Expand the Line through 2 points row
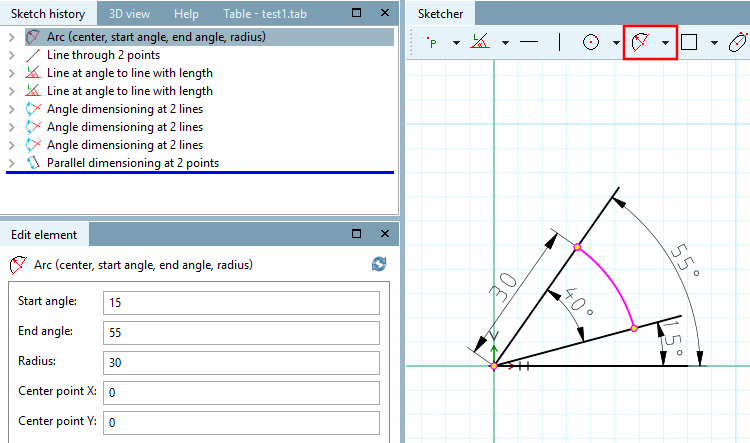The height and width of the screenshot is (443, 750). (12, 55)
